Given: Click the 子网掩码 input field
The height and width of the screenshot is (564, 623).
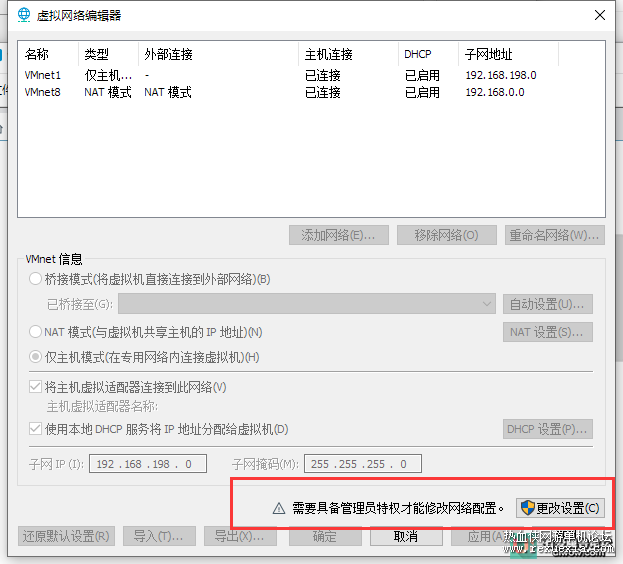Looking at the screenshot, I should tap(363, 464).
